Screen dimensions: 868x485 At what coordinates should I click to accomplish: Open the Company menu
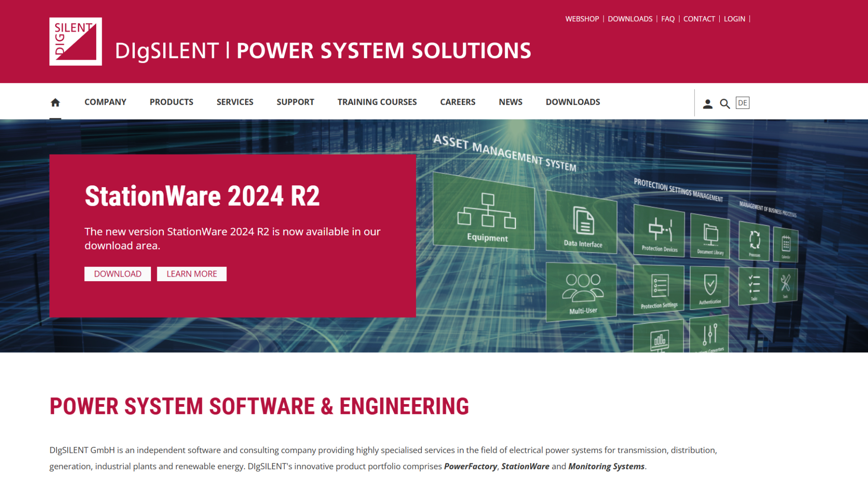pyautogui.click(x=105, y=102)
